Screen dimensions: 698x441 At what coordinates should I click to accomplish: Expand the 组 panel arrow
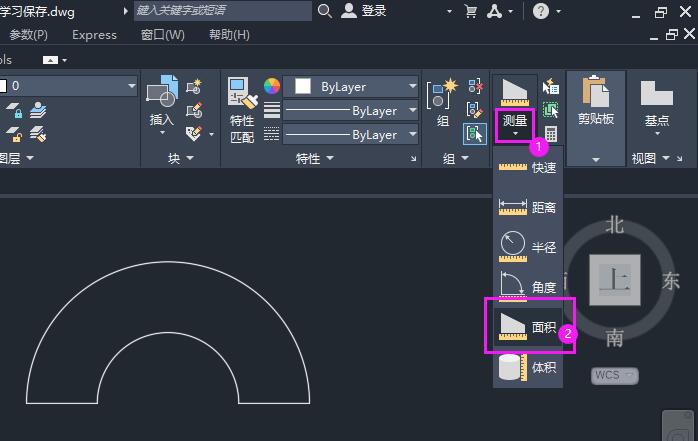(465, 158)
